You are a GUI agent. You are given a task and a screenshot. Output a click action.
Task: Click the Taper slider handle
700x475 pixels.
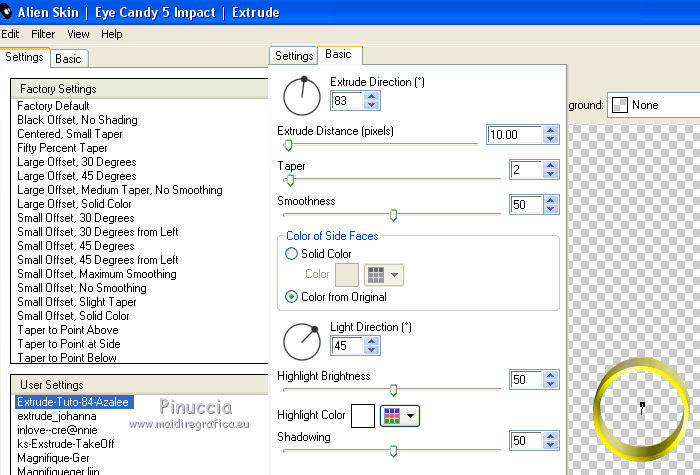[290, 180]
